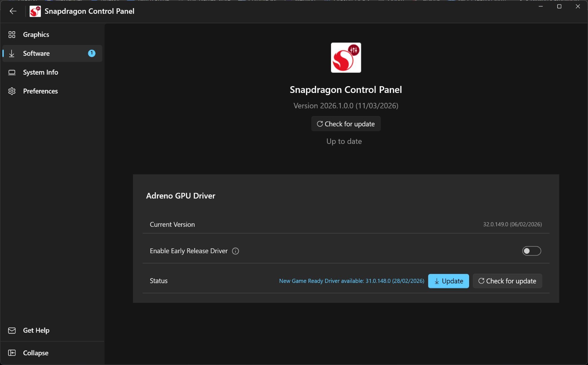Go to Preferences

click(52, 91)
